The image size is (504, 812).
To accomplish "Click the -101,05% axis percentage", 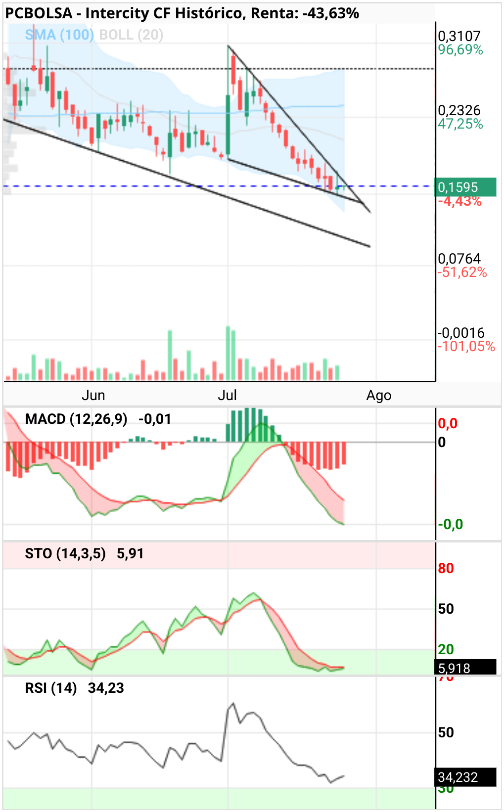I will pos(466,346).
